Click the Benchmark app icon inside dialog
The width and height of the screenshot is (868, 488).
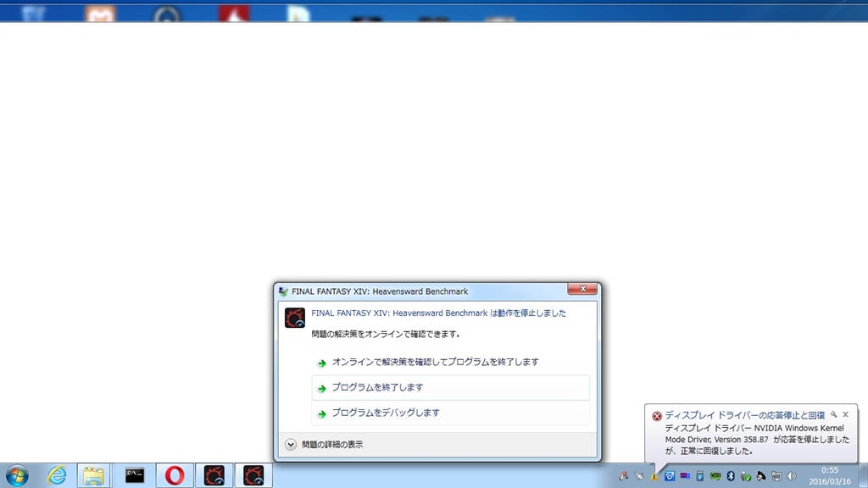pyautogui.click(x=295, y=319)
